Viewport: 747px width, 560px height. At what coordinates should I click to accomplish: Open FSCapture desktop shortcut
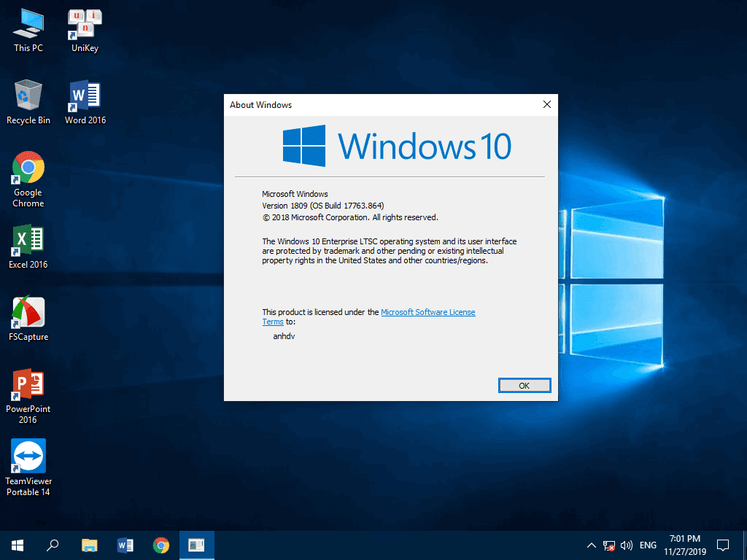(28, 318)
